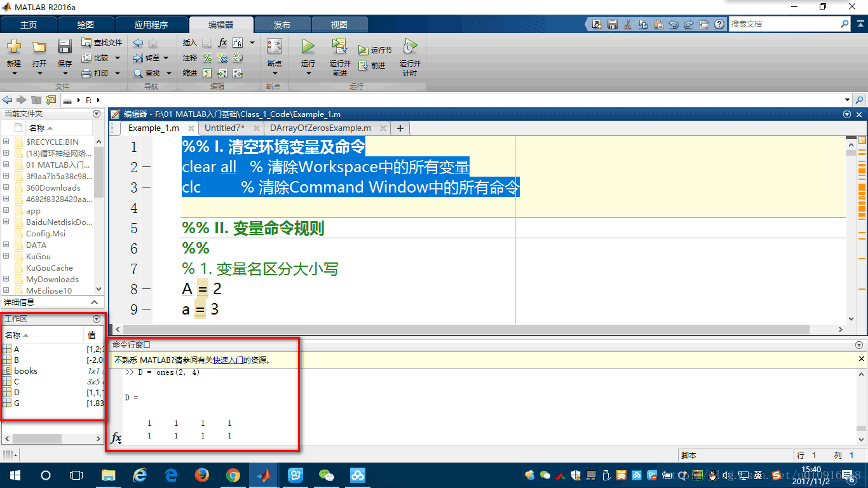Open the 工作区 panel actions menu

(x=97, y=319)
